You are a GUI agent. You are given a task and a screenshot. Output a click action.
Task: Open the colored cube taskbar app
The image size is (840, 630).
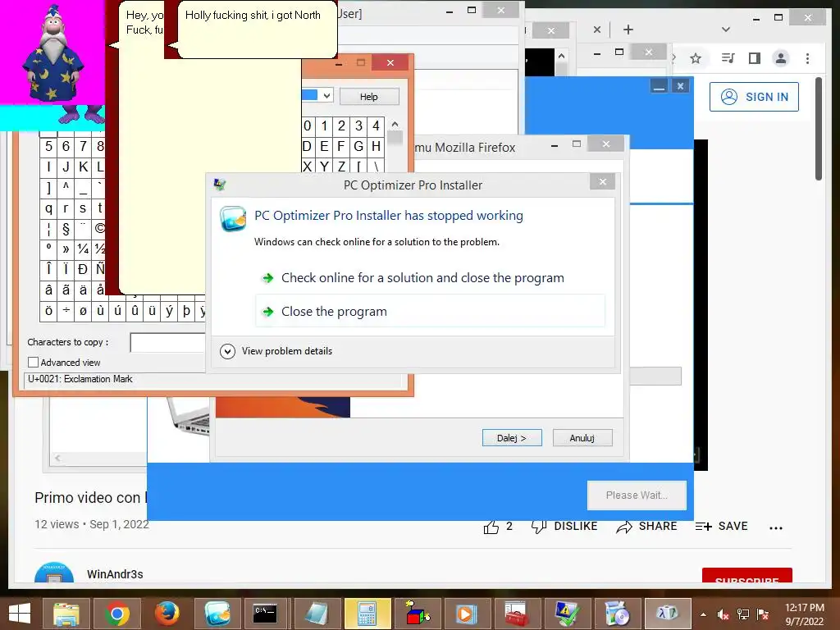click(x=418, y=614)
